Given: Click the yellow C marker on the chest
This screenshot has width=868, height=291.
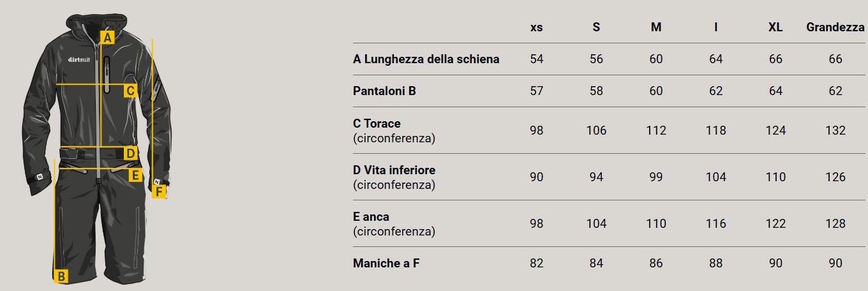Looking at the screenshot, I should [130, 91].
